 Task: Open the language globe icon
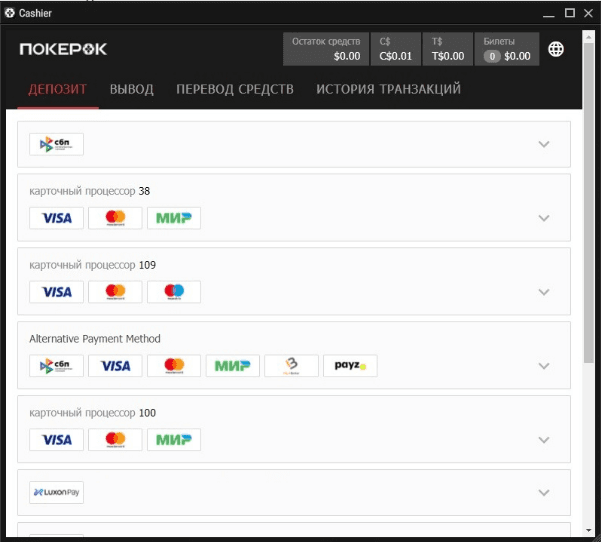(x=556, y=49)
